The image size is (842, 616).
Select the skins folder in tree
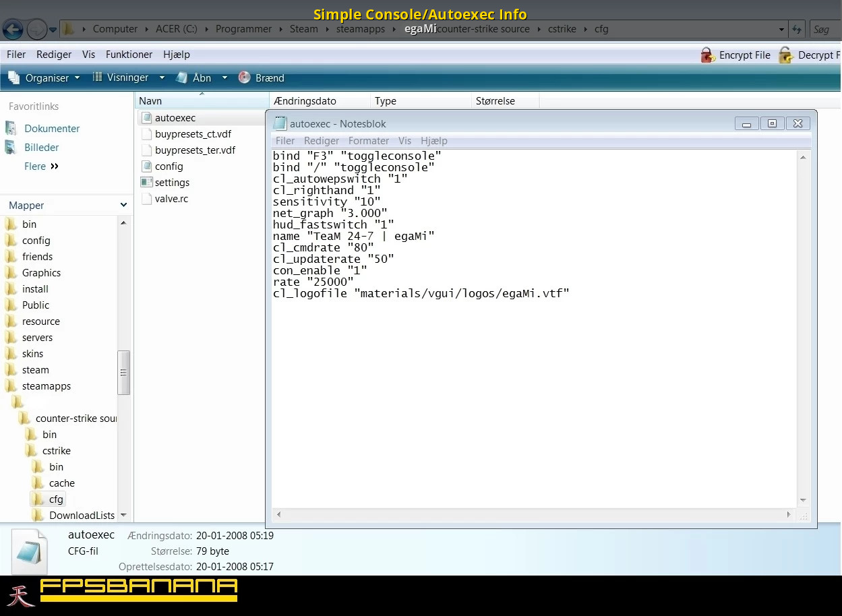pos(32,354)
